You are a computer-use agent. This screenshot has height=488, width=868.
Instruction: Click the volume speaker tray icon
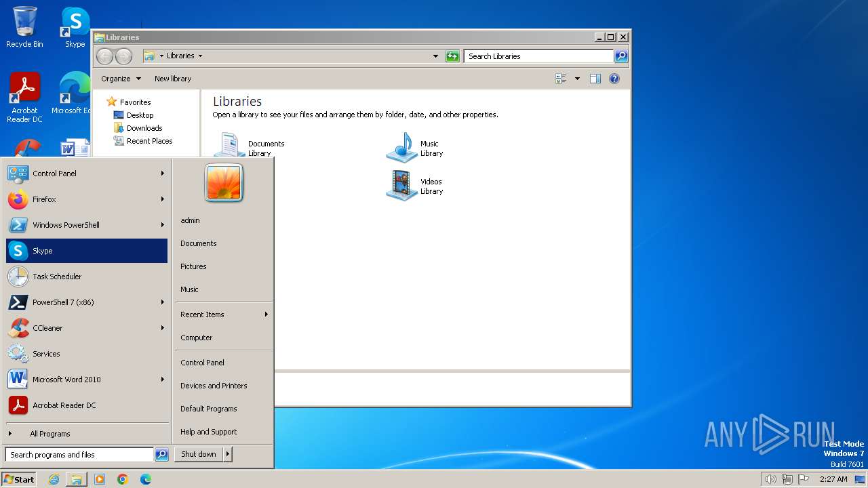(770, 479)
